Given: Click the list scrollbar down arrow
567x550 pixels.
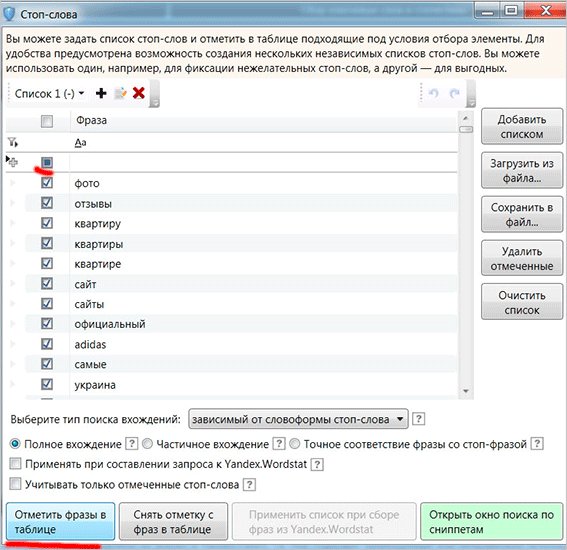Looking at the screenshot, I should [x=466, y=391].
